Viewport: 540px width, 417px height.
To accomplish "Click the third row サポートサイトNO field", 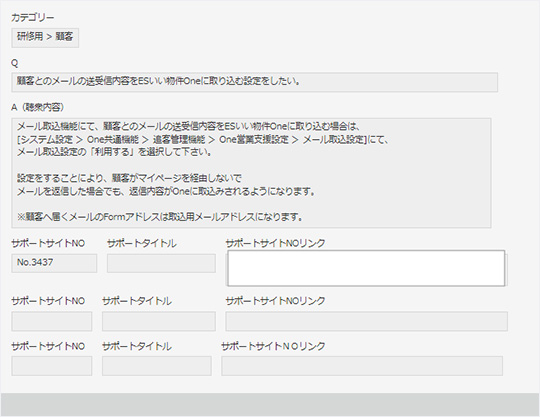I will coord(52,366).
